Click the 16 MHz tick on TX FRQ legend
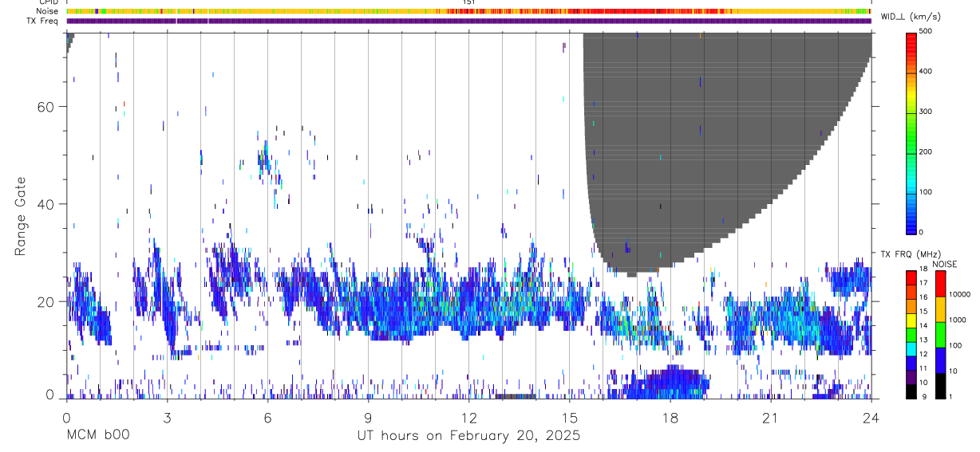980x452 pixels. coord(923,297)
